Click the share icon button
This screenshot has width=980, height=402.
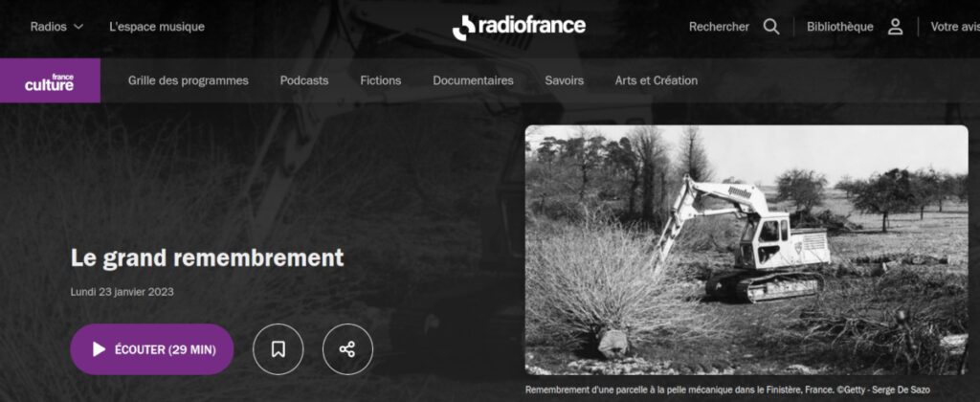click(x=347, y=348)
